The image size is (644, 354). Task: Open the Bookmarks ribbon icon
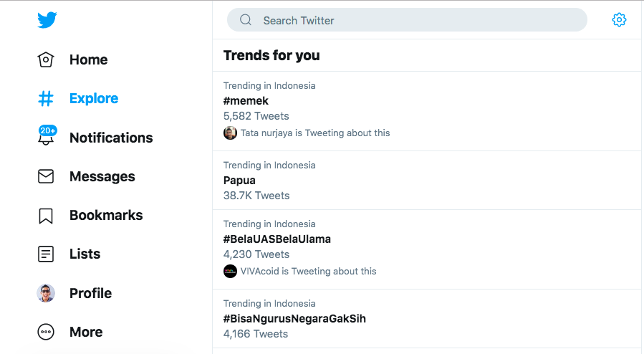(x=46, y=216)
